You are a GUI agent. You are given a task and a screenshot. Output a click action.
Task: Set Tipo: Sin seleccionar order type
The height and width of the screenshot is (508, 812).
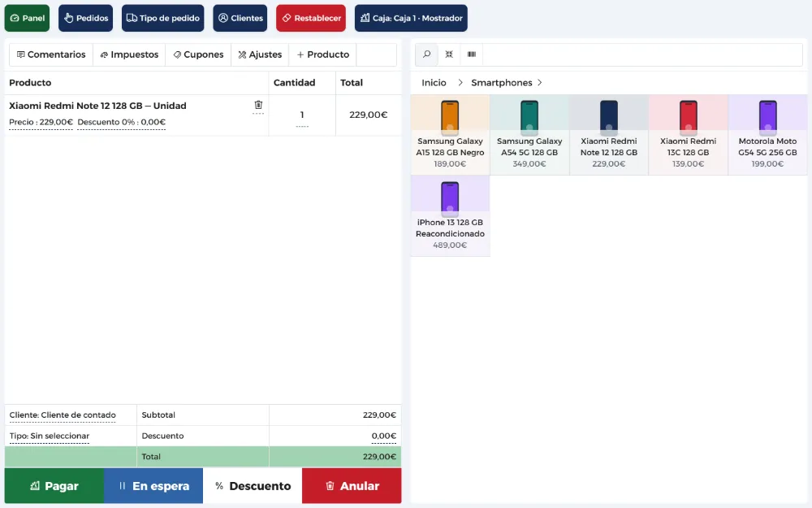point(50,436)
